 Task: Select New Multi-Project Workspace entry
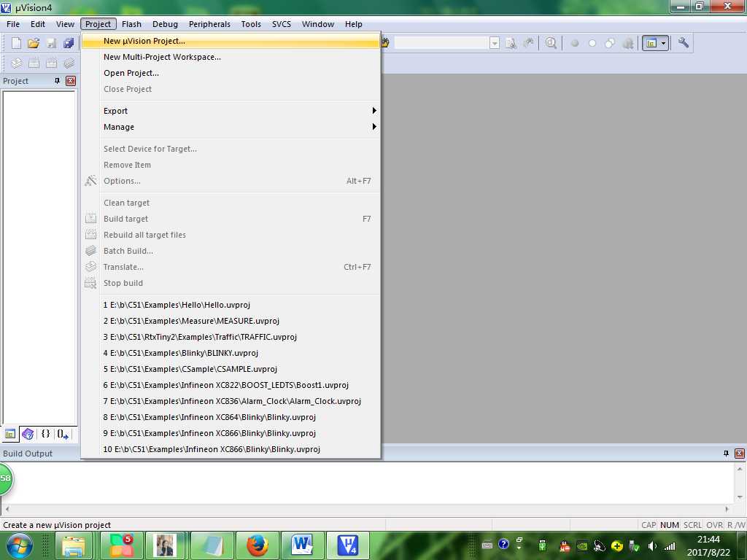click(x=231, y=57)
